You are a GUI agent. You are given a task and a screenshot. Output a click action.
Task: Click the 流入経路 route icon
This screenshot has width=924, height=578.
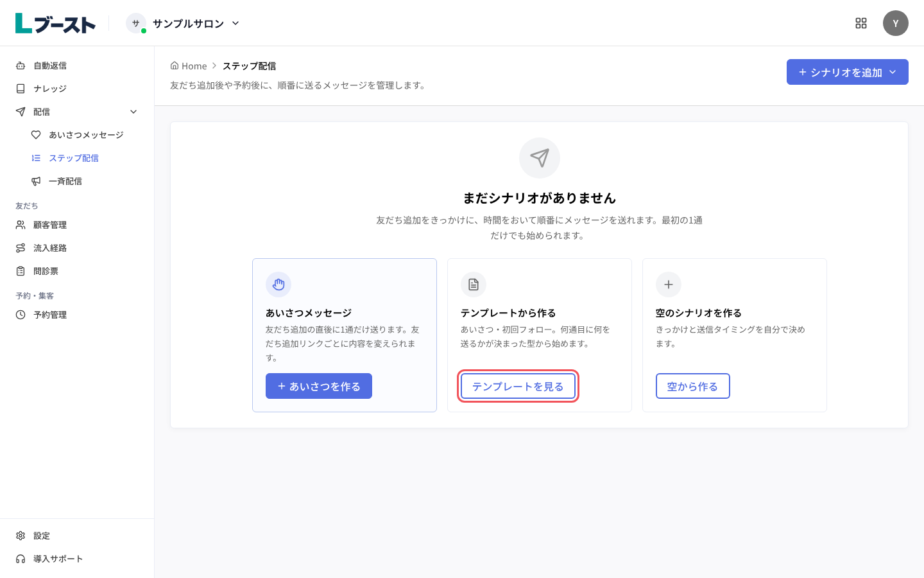(21, 248)
